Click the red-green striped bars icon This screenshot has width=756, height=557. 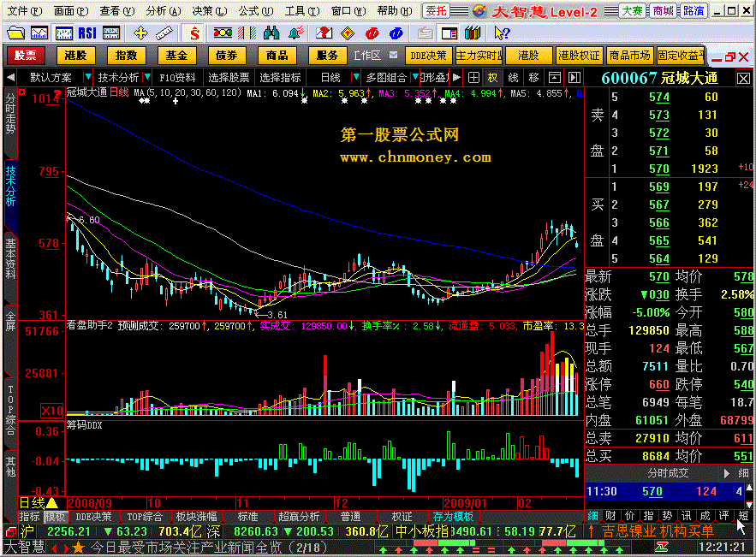(247, 33)
